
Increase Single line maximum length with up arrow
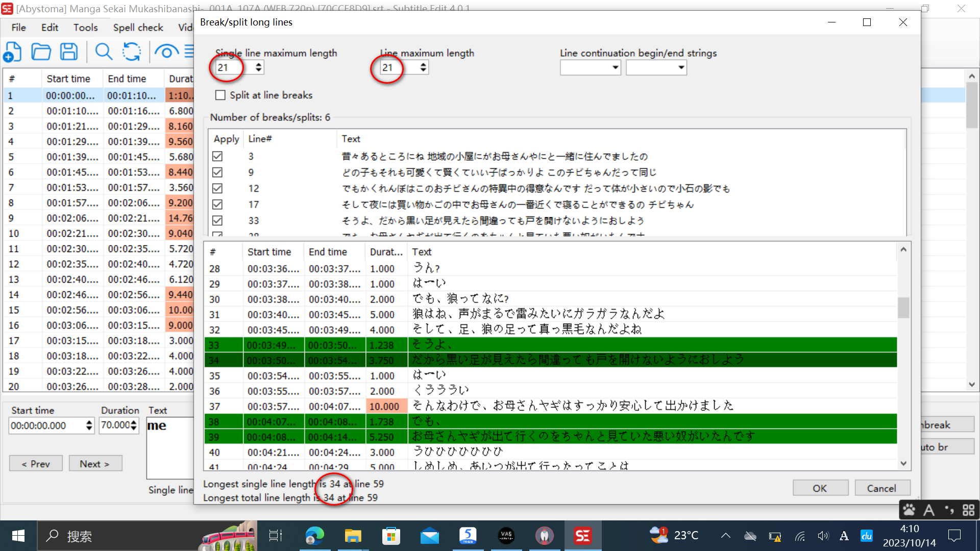click(x=258, y=64)
